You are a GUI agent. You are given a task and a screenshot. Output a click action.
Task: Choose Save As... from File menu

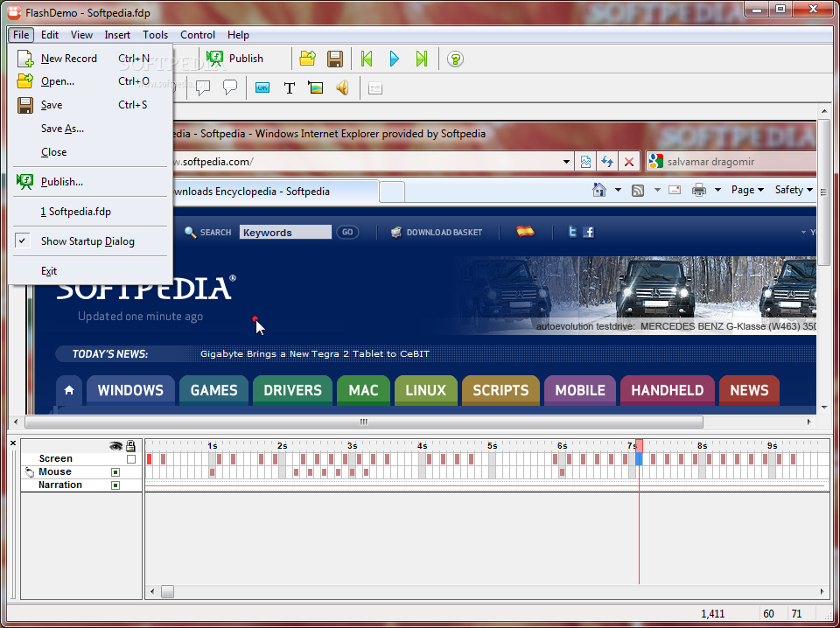(x=89, y=129)
